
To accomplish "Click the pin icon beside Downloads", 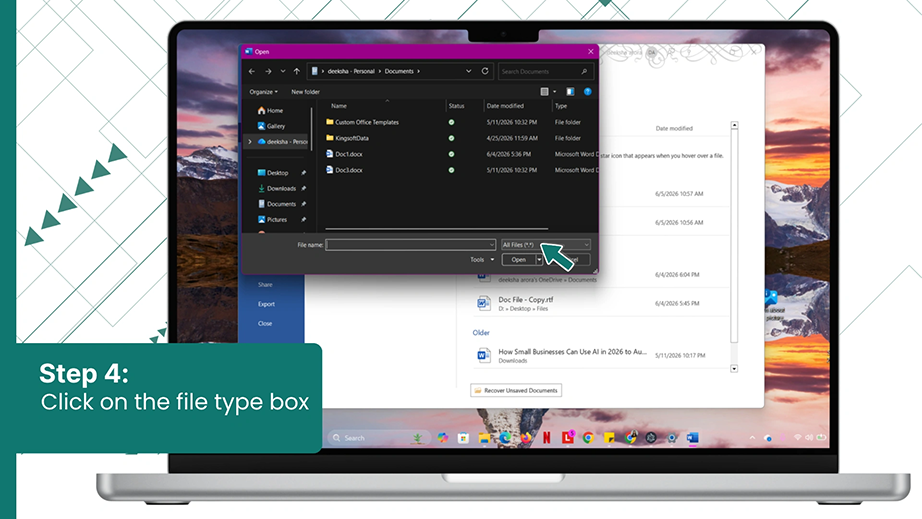I will [303, 189].
